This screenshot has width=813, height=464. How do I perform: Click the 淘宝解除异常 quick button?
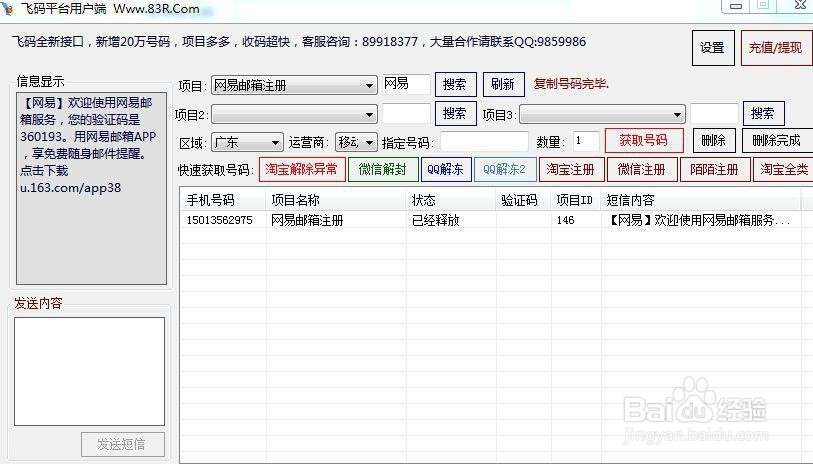click(x=302, y=170)
